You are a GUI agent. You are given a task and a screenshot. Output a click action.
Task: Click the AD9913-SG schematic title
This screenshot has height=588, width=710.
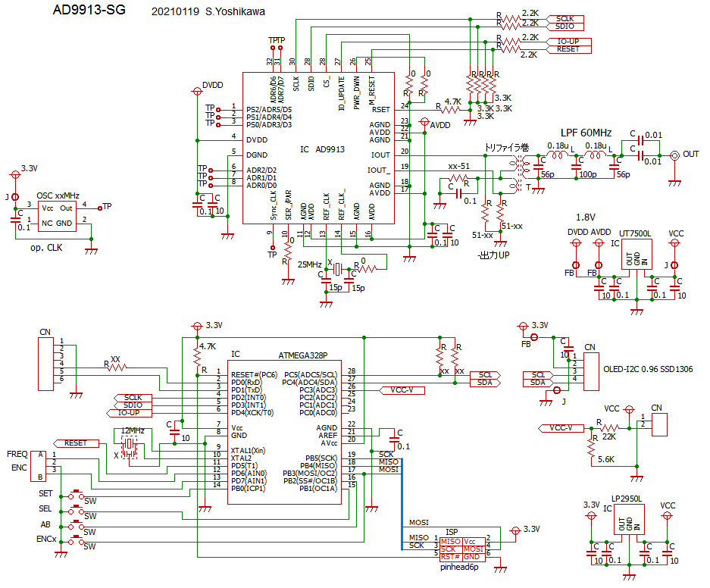(x=89, y=11)
